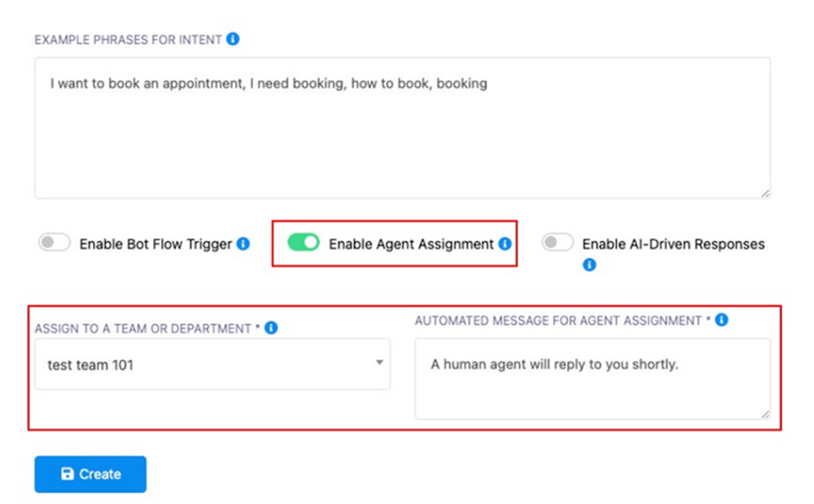
Task: Click info icon under Enable AI-Driven Responses
Action: (590, 264)
